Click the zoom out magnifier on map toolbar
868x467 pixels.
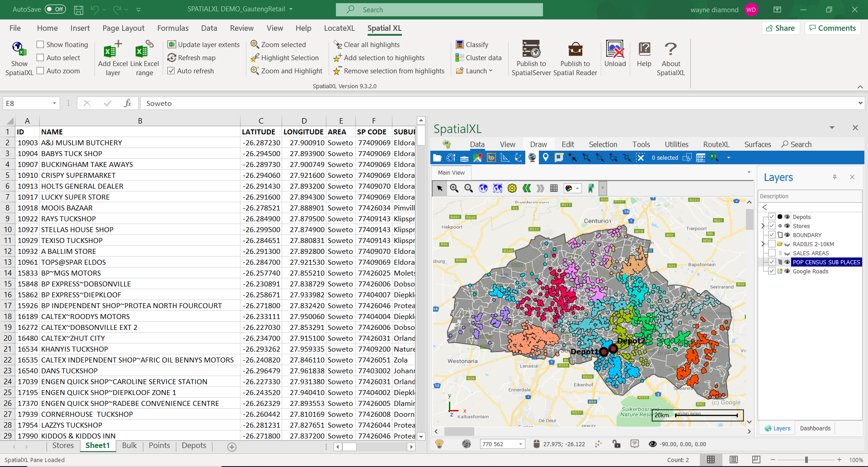click(x=468, y=188)
